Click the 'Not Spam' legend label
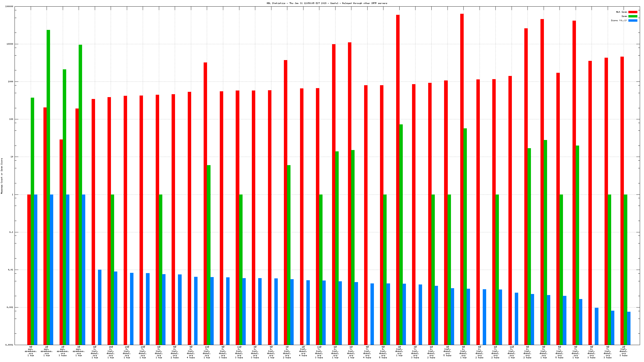The height and width of the screenshot is (362, 644). click(x=621, y=12)
